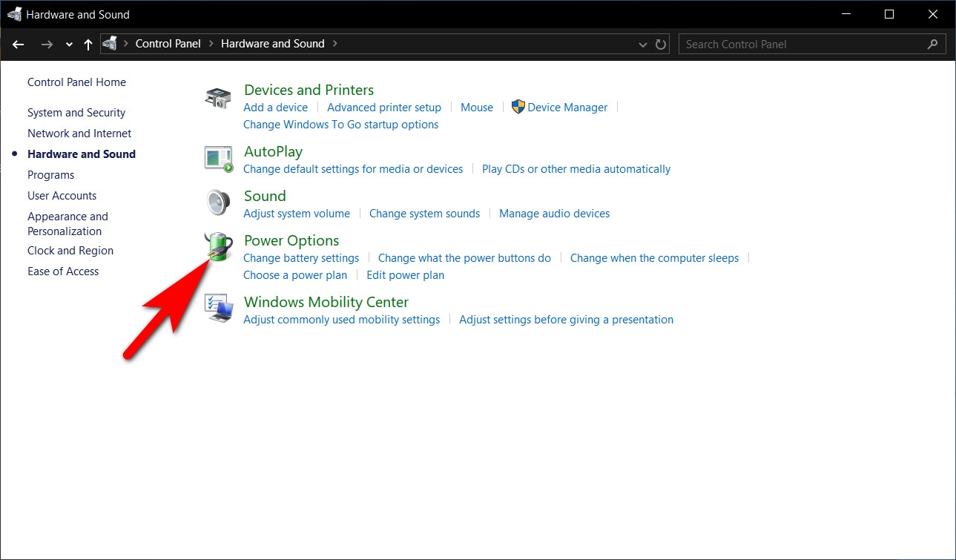Close the Hardware and Sound window

[x=933, y=14]
